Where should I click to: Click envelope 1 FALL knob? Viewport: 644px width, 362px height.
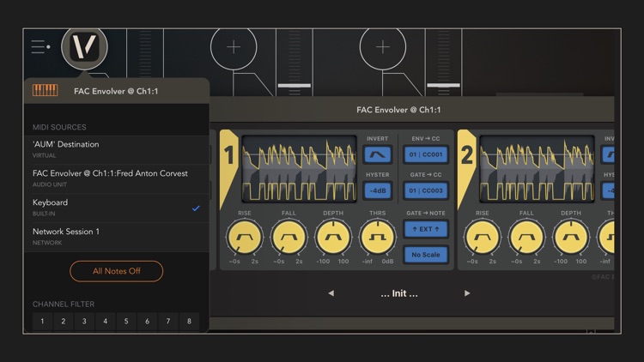[289, 238]
